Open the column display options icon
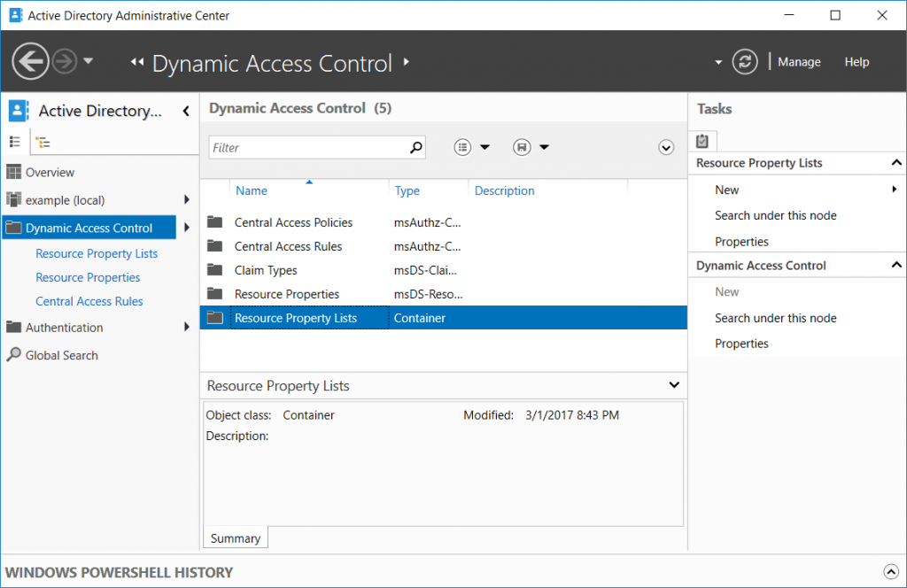The width and height of the screenshot is (907, 588). pyautogui.click(x=461, y=147)
